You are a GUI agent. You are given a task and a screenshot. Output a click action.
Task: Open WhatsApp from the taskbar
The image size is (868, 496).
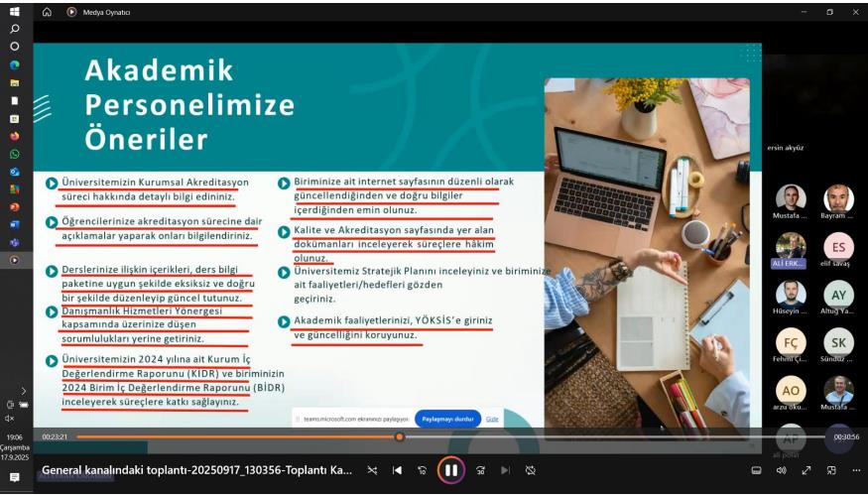tap(15, 154)
